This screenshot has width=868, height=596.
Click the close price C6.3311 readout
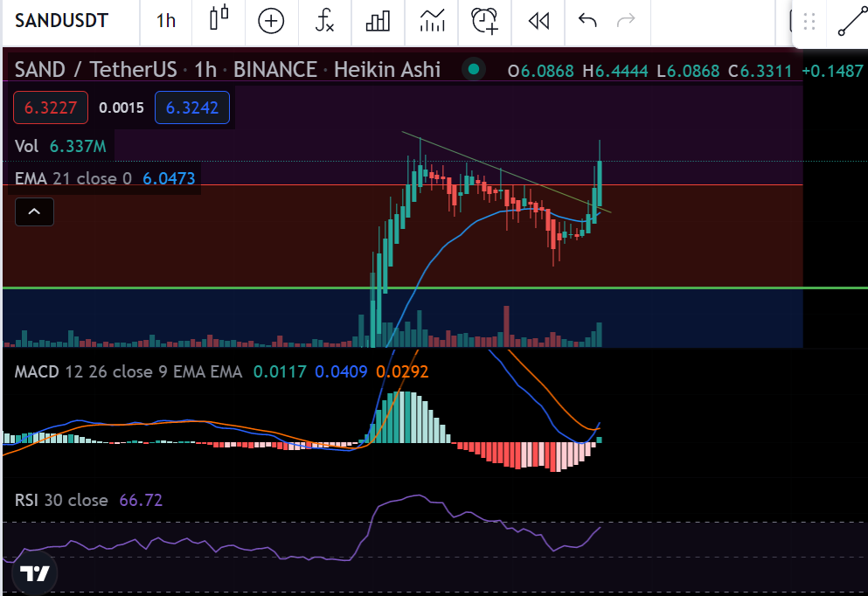coord(760,71)
